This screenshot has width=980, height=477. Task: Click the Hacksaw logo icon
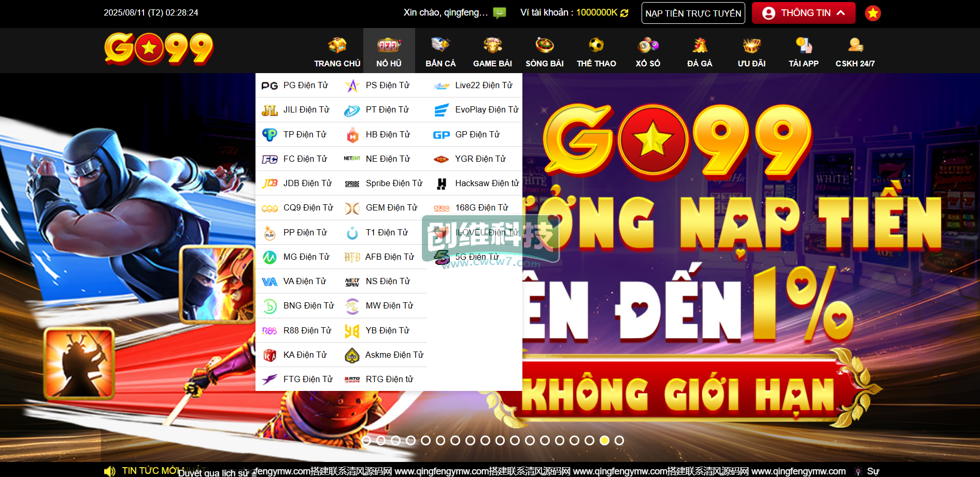click(x=442, y=184)
